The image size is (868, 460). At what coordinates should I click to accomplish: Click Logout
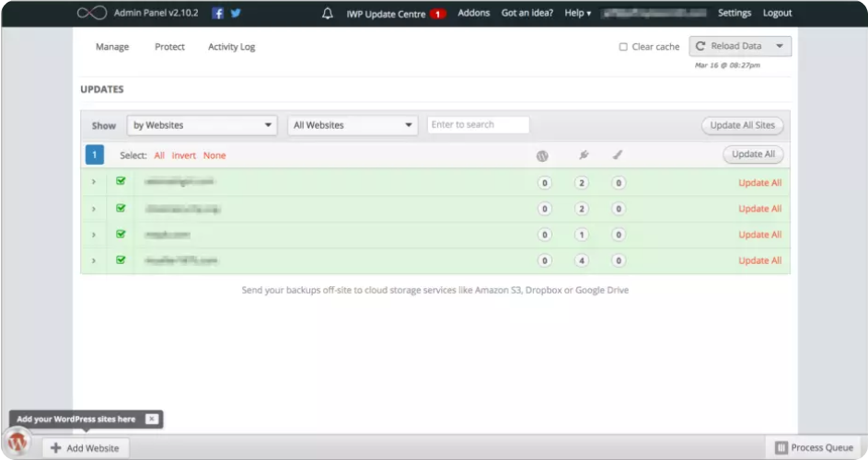tap(777, 13)
